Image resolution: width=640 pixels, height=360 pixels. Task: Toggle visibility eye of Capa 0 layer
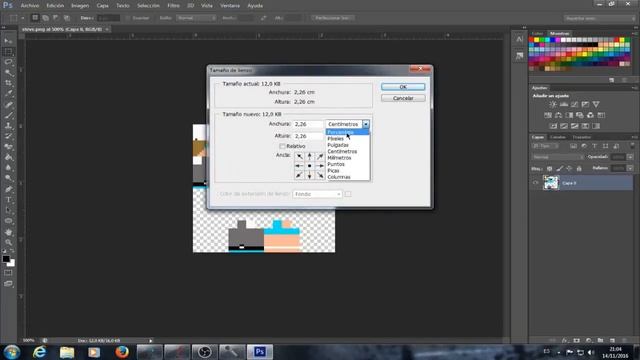point(535,183)
